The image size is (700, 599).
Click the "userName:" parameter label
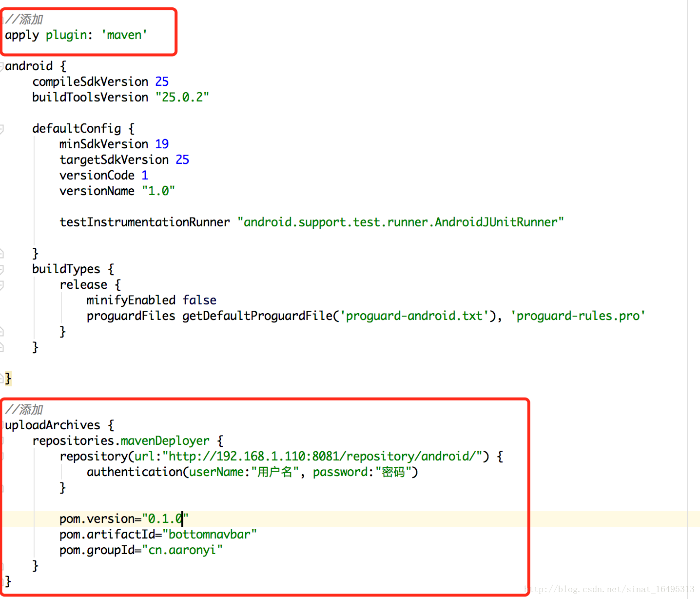[220, 472]
